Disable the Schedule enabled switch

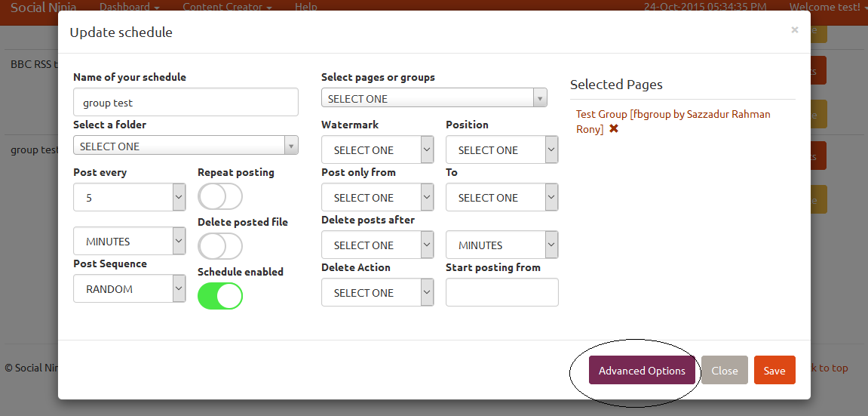pos(220,296)
